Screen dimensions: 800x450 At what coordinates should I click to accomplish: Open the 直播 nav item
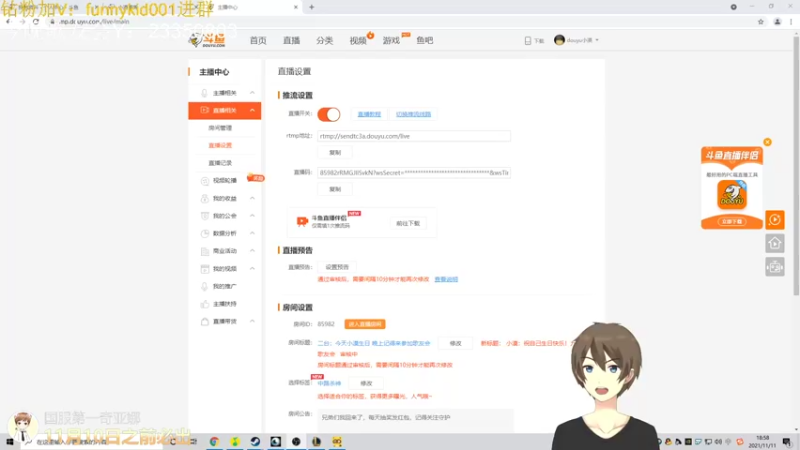point(291,40)
